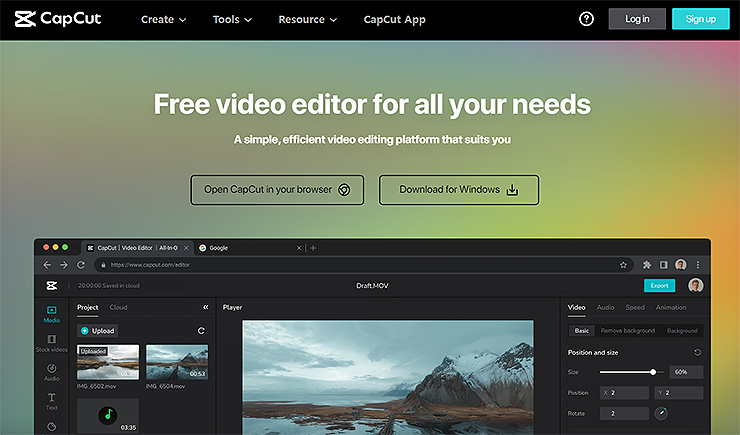The height and width of the screenshot is (435, 740).
Task: Click the new tab plus icon in the browser
Action: click(x=313, y=248)
